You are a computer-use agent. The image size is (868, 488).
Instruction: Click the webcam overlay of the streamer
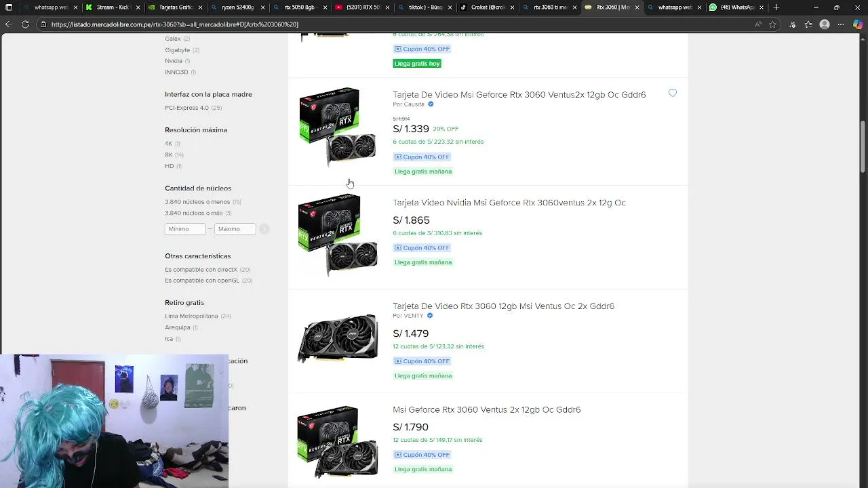click(x=114, y=421)
